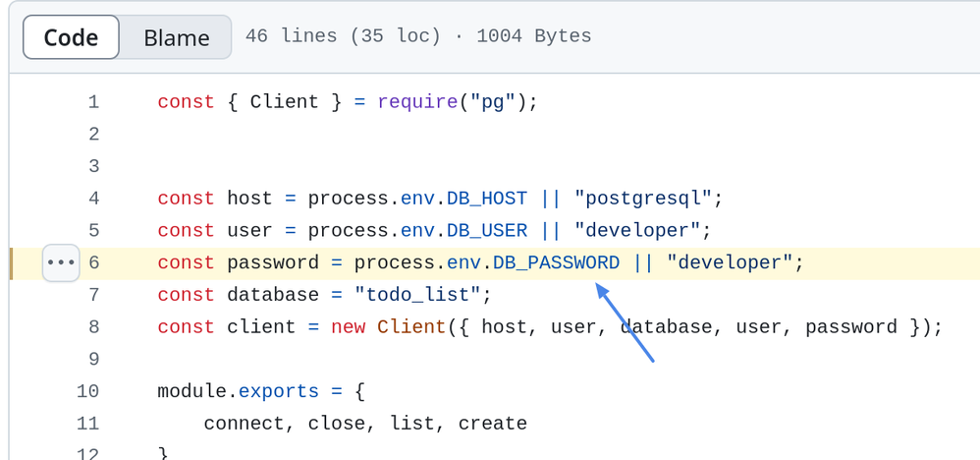The width and height of the screenshot is (980, 460).
Task: Switch to the Blame view tab
Action: [x=176, y=38]
